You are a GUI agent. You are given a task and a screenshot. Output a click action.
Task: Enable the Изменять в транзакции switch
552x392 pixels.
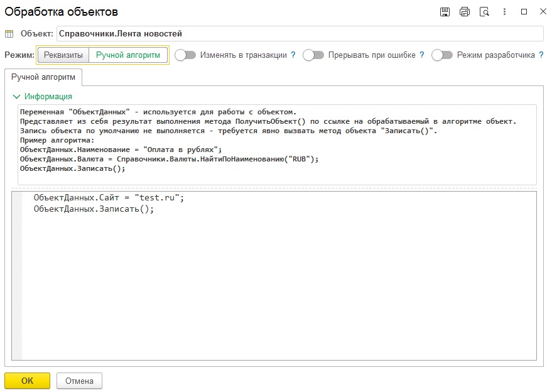click(185, 55)
